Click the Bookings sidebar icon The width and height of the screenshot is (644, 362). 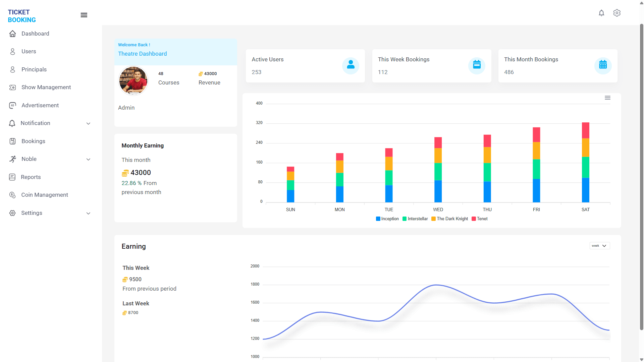point(12,141)
